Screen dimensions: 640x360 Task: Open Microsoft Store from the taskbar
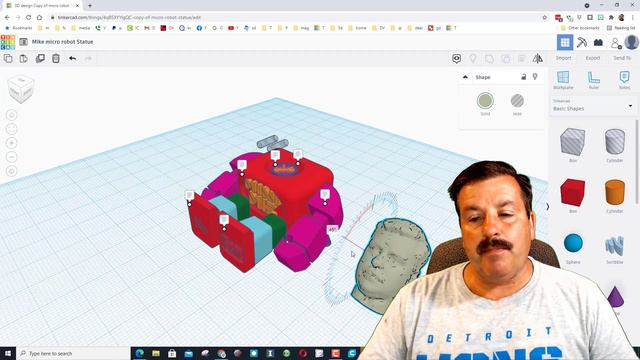tap(172, 353)
